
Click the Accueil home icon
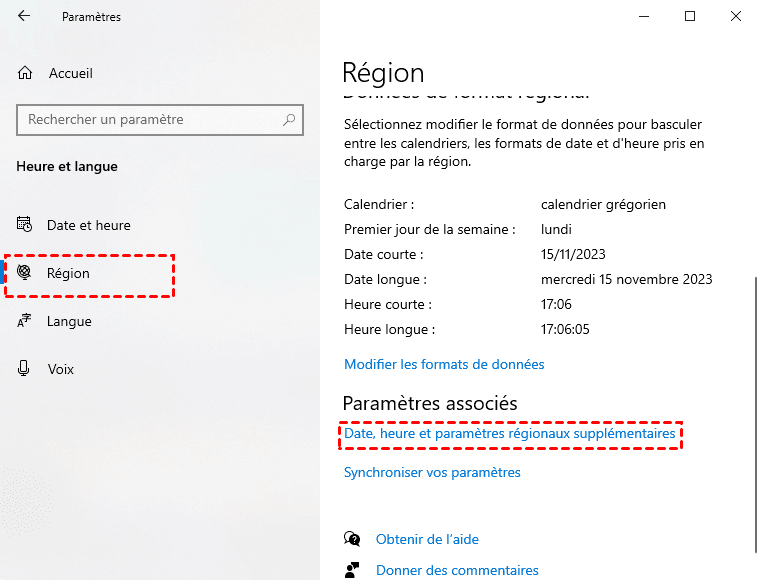click(x=25, y=73)
